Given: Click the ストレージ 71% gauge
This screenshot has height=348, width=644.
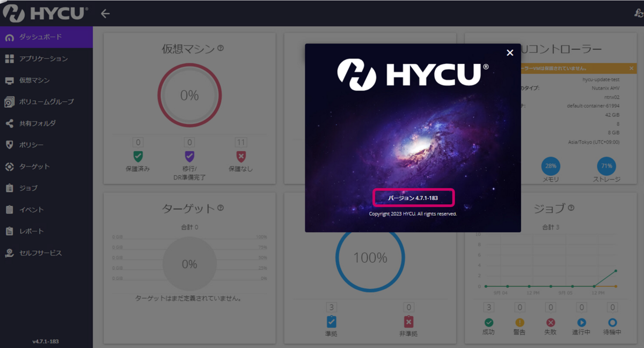Looking at the screenshot, I should tap(606, 166).
